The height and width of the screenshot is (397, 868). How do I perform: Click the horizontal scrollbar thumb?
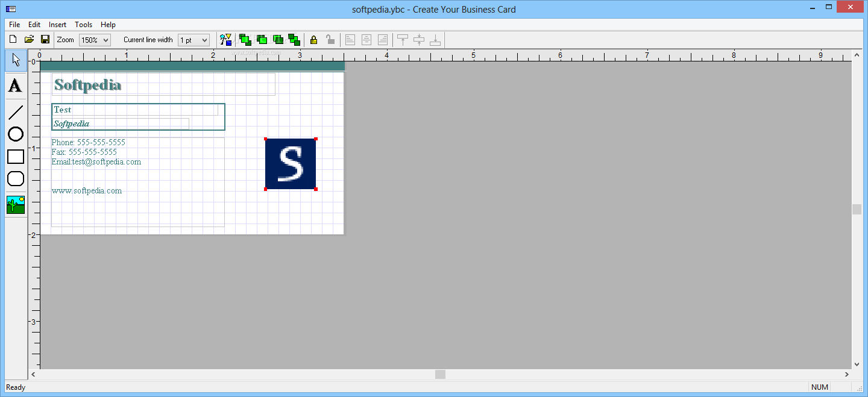click(441, 374)
